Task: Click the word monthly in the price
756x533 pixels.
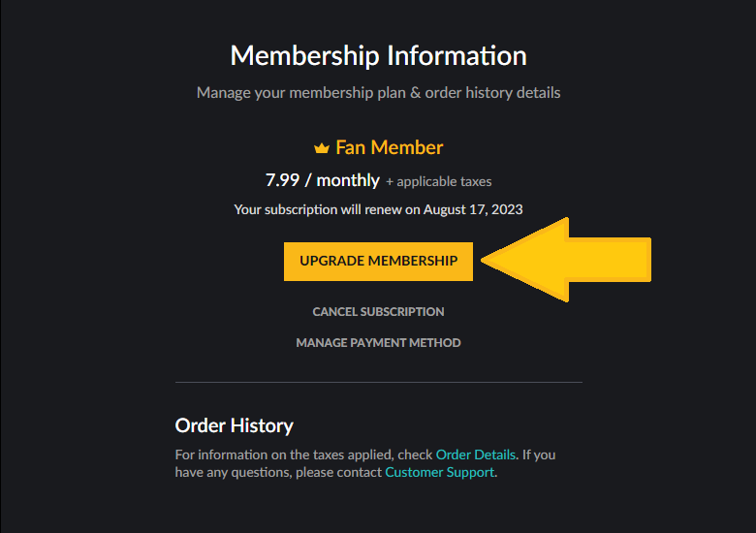Action: (x=348, y=180)
